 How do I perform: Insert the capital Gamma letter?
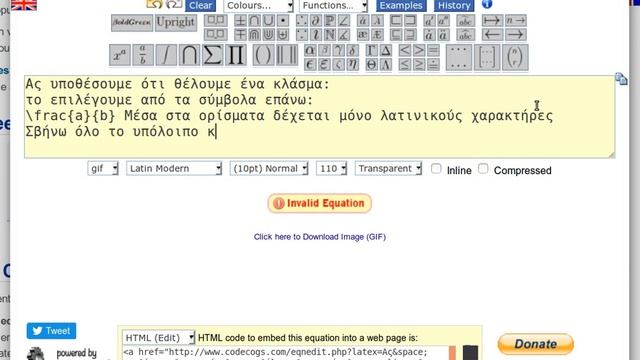(x=371, y=51)
